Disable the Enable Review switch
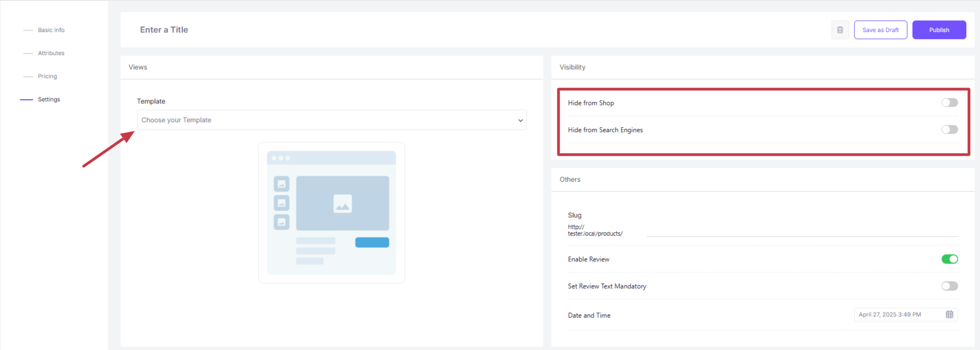This screenshot has width=980, height=350. click(949, 259)
